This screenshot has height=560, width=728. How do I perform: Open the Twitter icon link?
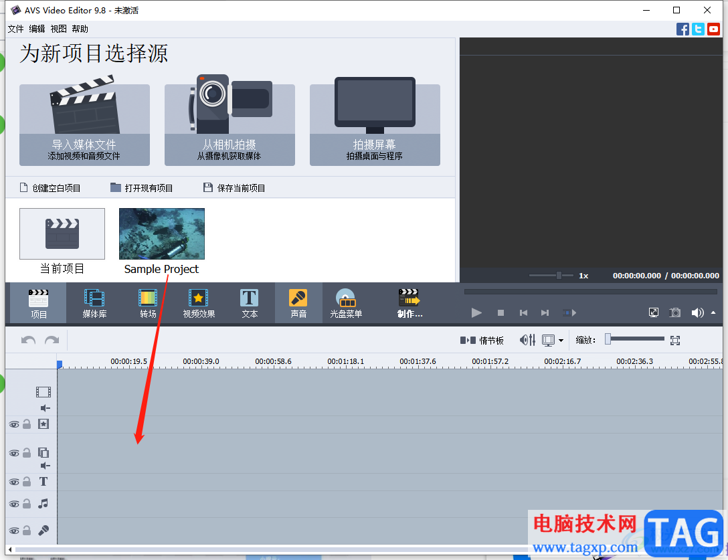[x=698, y=29]
